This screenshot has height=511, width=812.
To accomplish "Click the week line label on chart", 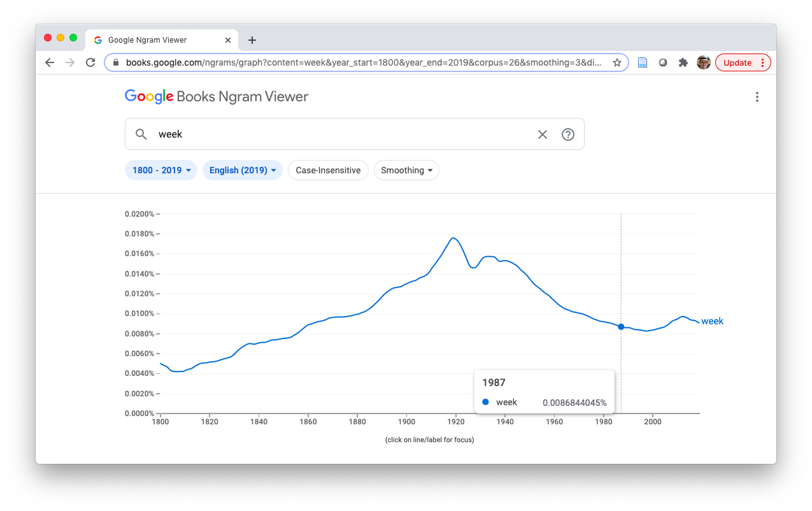I will [712, 321].
